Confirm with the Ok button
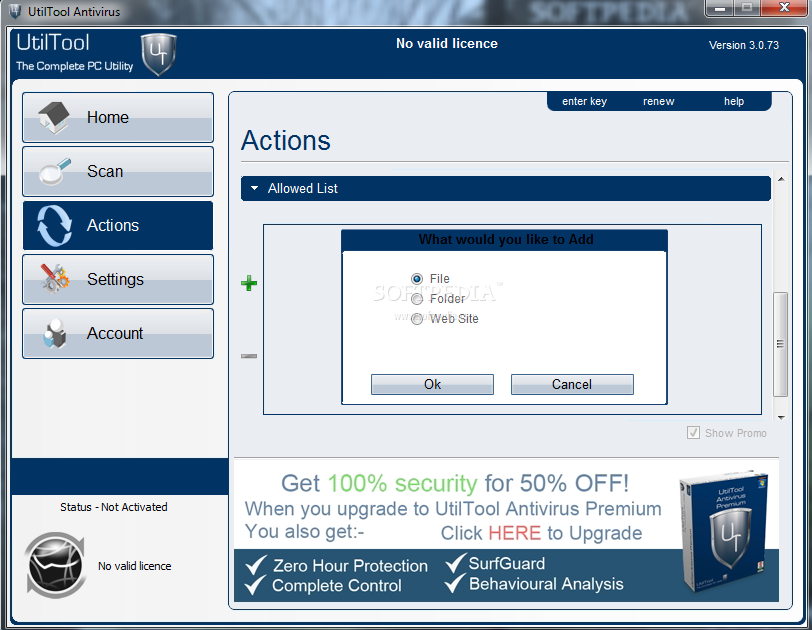 432,385
